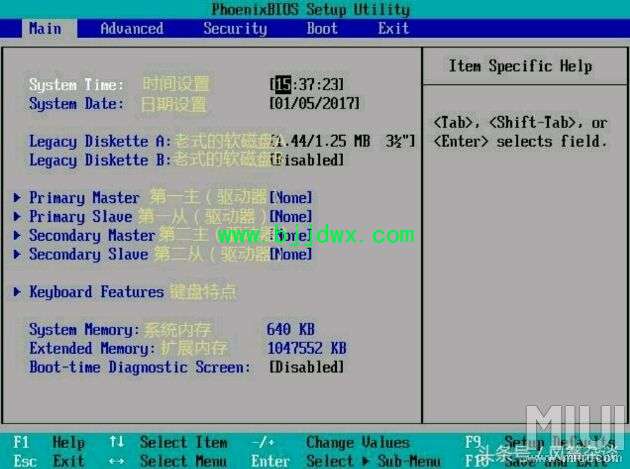Click the Legacy Diskette A label
This screenshot has height=469, width=630.
pyautogui.click(x=100, y=141)
